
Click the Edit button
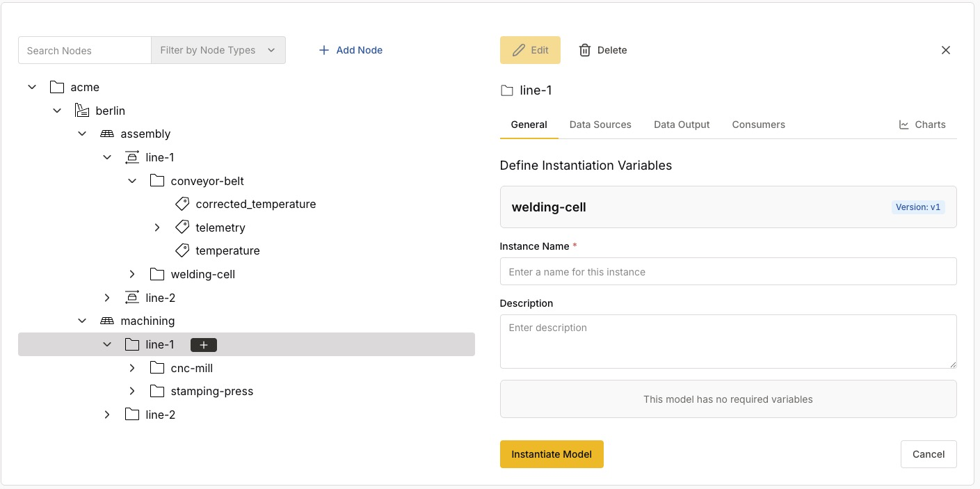(x=530, y=50)
